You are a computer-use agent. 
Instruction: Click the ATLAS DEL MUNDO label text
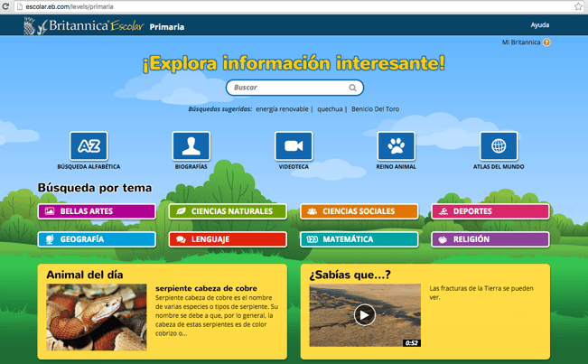tap(499, 166)
